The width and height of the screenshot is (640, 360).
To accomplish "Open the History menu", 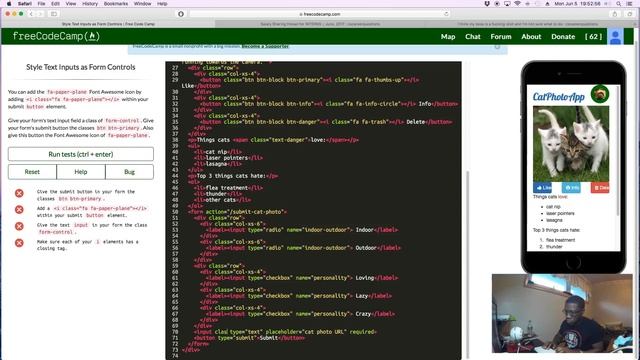I will 90,3.
